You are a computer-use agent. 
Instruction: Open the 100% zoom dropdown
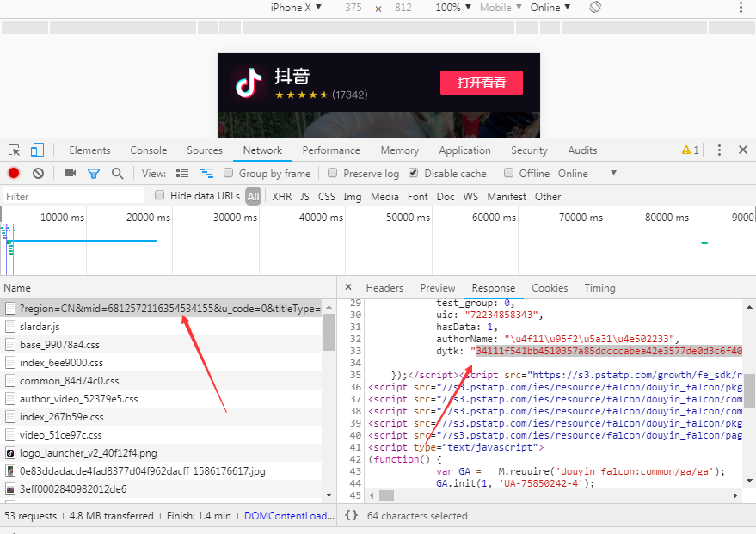(452, 7)
